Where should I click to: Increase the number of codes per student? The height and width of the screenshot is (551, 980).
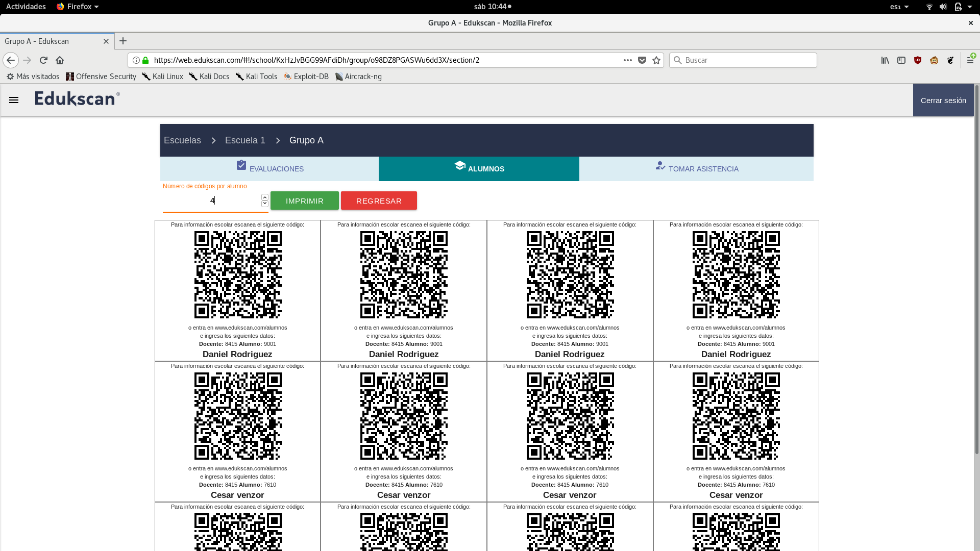pos(265,197)
